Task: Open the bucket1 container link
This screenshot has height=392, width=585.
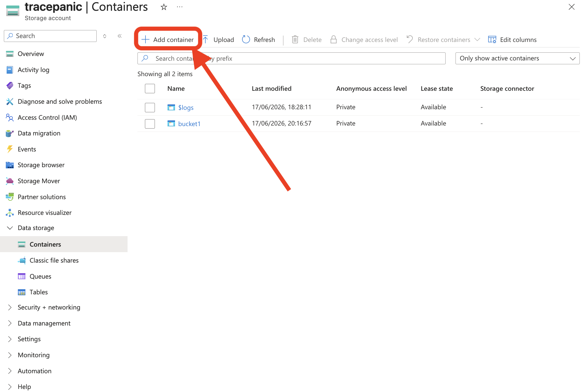Action: point(189,124)
